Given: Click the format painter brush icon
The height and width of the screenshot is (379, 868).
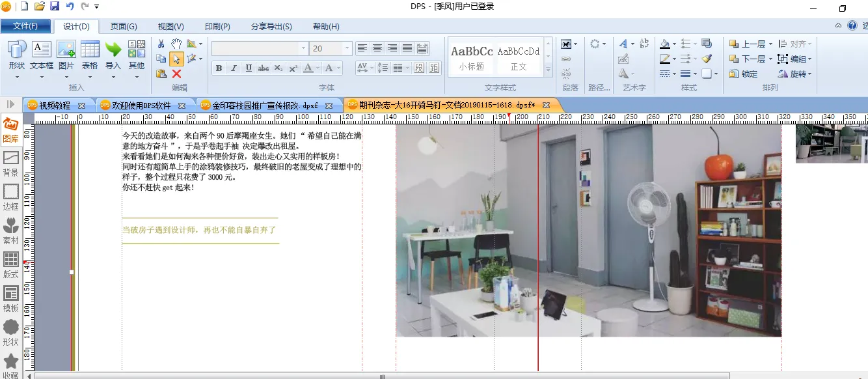Looking at the screenshot, I should tap(707, 59).
